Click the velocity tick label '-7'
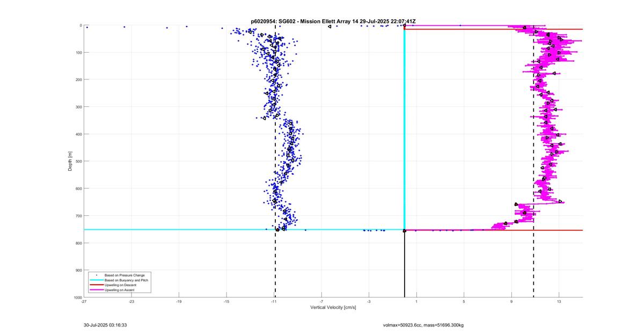This screenshot has height=334, width=644. coord(321,302)
